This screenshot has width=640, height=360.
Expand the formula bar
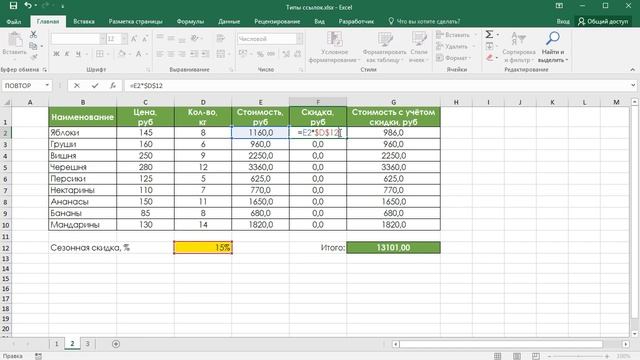pyautogui.click(x=633, y=85)
